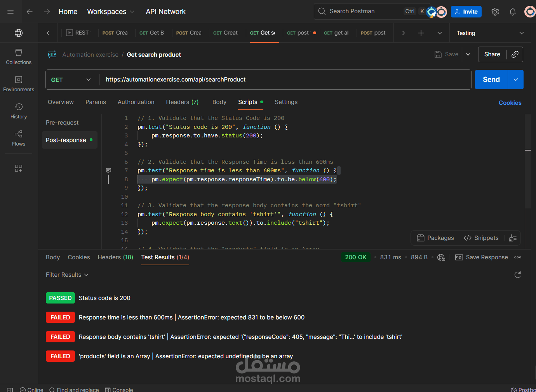The image size is (536, 392).
Task: Send the request
Action: point(491,80)
